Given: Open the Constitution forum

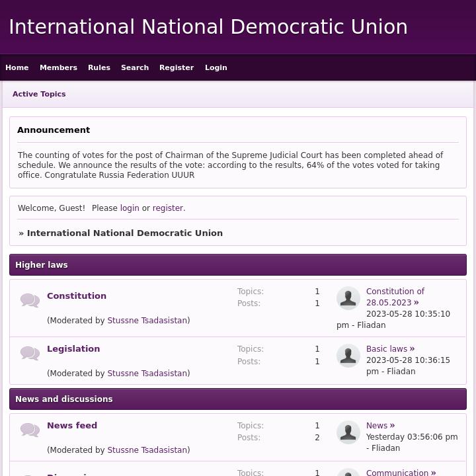Looking at the screenshot, I should point(77,296).
